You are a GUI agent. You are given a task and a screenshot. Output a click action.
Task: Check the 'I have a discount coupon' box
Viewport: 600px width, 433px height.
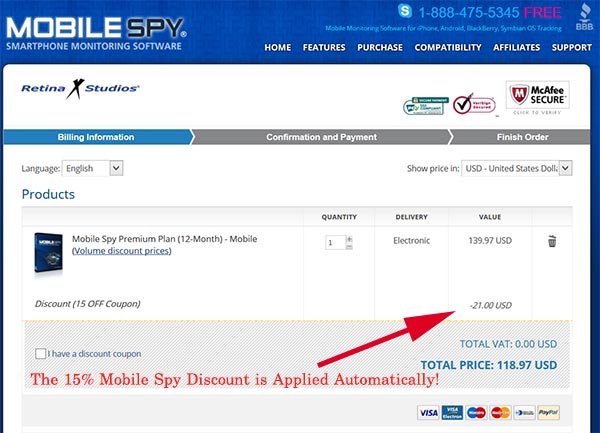tap(41, 353)
